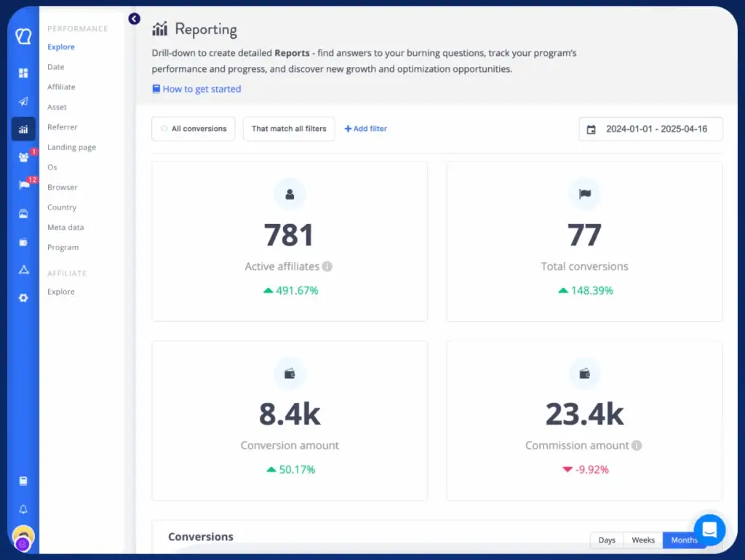Click the paper plane icon in sidebar

23,101
